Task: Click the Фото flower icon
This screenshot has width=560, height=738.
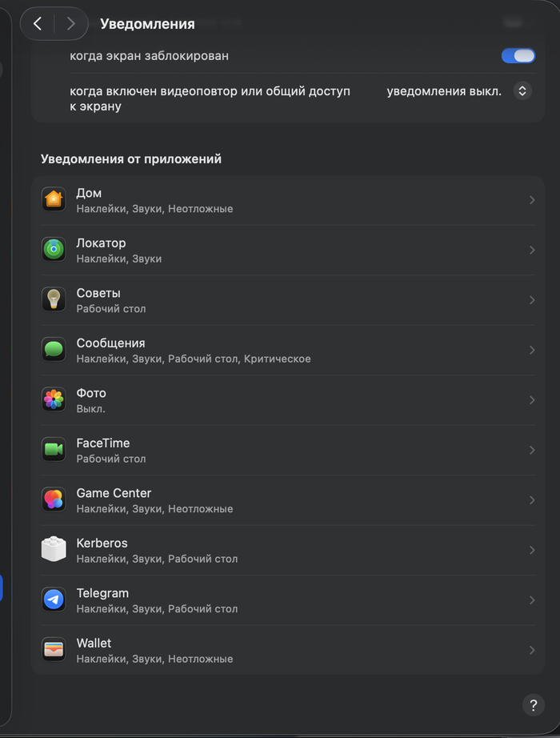Action: tap(54, 399)
